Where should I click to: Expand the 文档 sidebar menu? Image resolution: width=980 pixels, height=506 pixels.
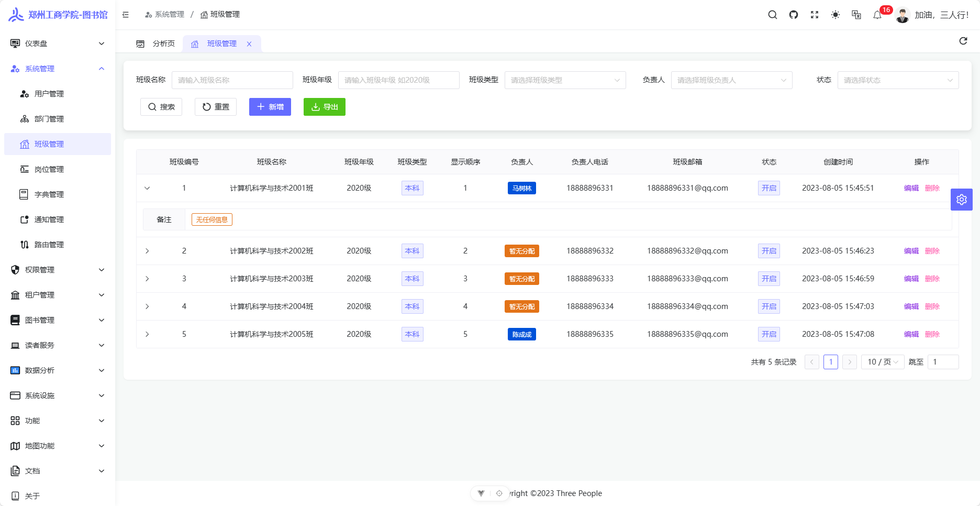click(58, 471)
